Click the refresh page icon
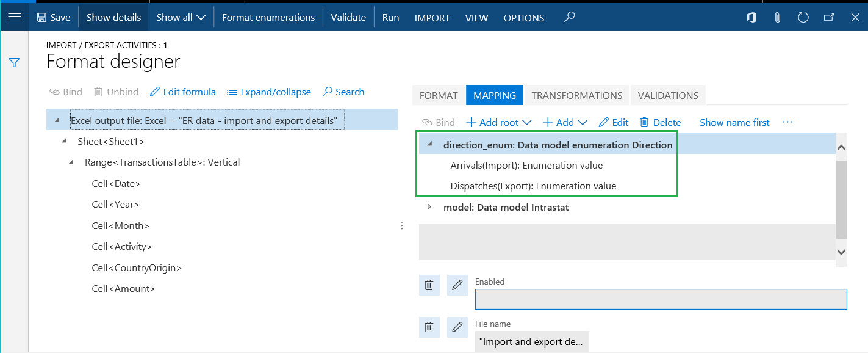The height and width of the screenshot is (353, 868). (803, 18)
